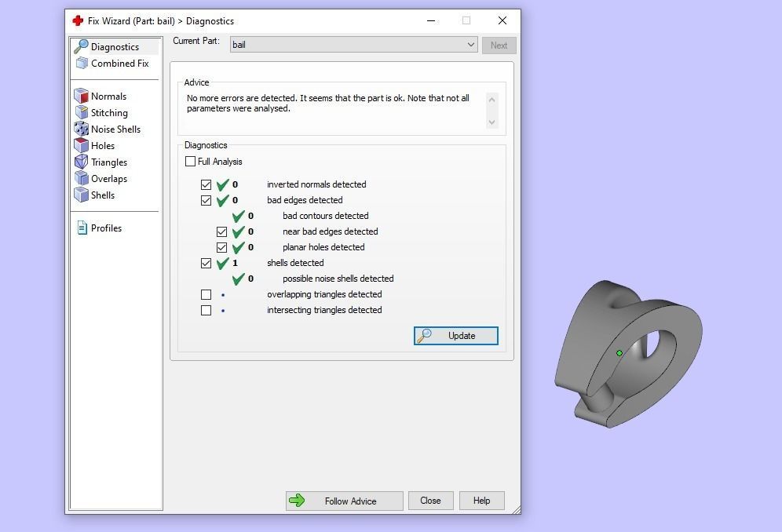Uncheck planar holes detection checkbox
Screen dimensions: 782x532
pyautogui.click(x=222, y=247)
